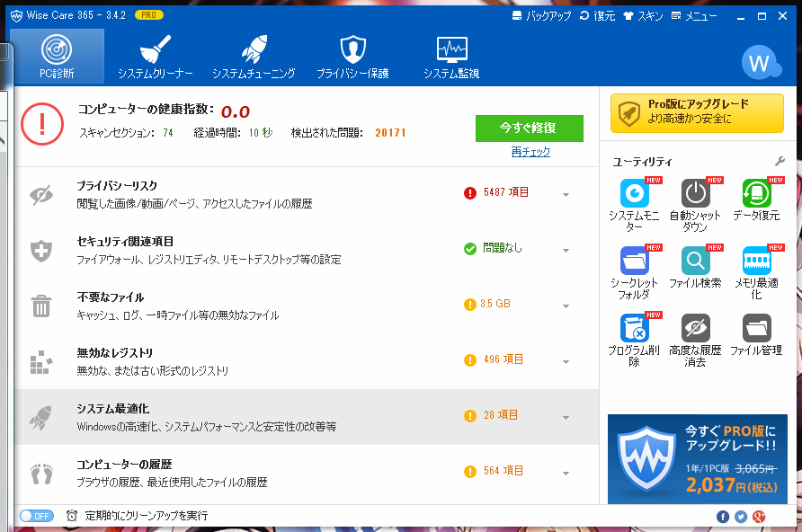This screenshot has height=532, width=802.
Task: Click コンピューターの履歴 footprints icon
Action: [x=41, y=474]
